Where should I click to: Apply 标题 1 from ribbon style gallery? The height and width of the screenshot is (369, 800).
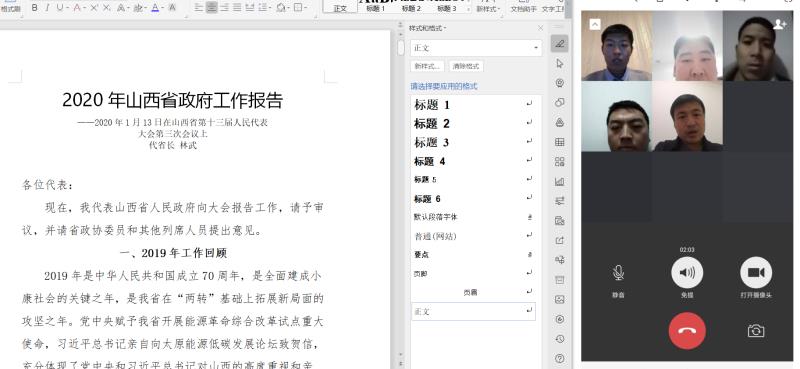pos(376,7)
